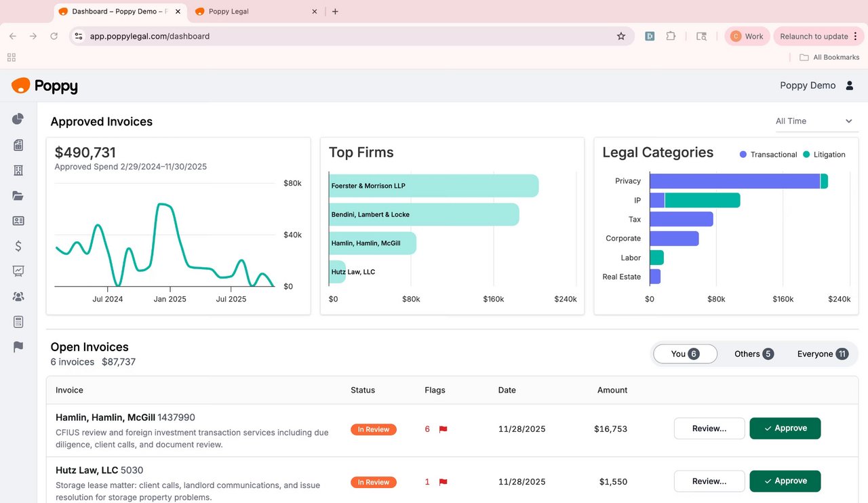Approve the Hutz Law, LLC invoice

point(785,481)
